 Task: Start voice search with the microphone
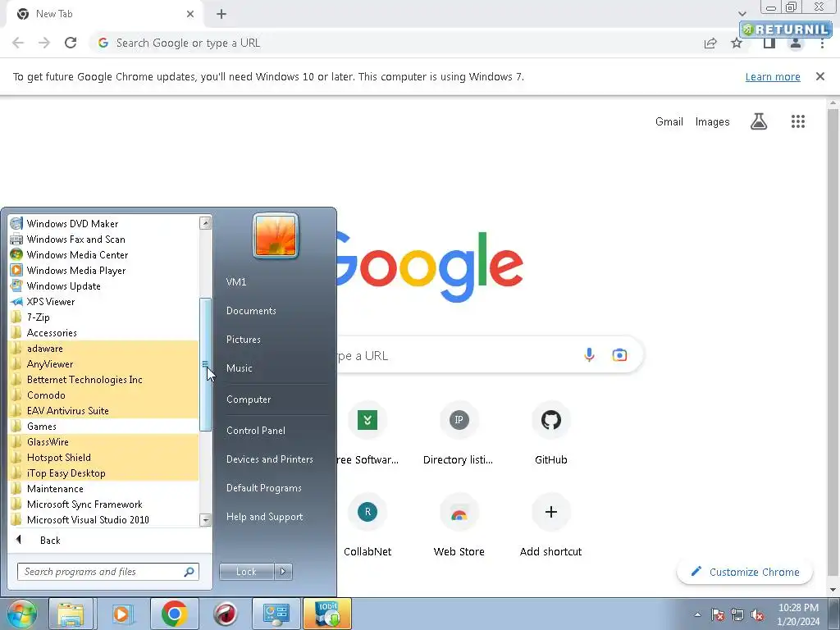click(x=589, y=355)
